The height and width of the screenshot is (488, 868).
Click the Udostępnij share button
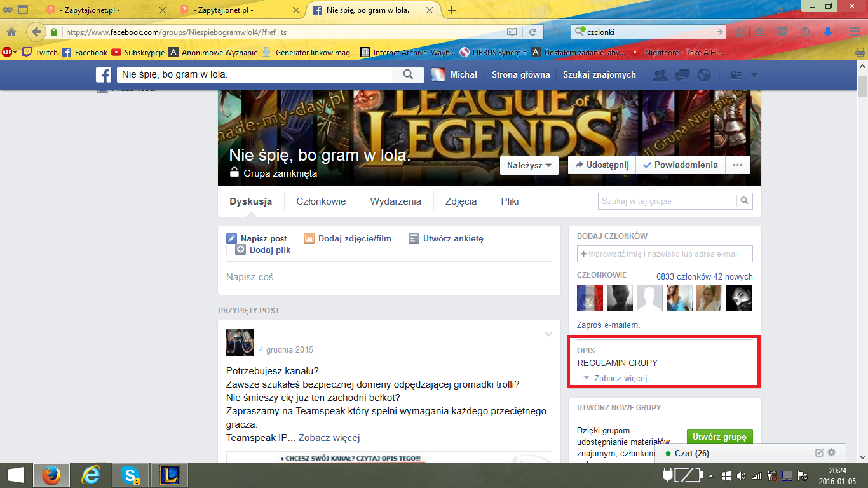[601, 165]
